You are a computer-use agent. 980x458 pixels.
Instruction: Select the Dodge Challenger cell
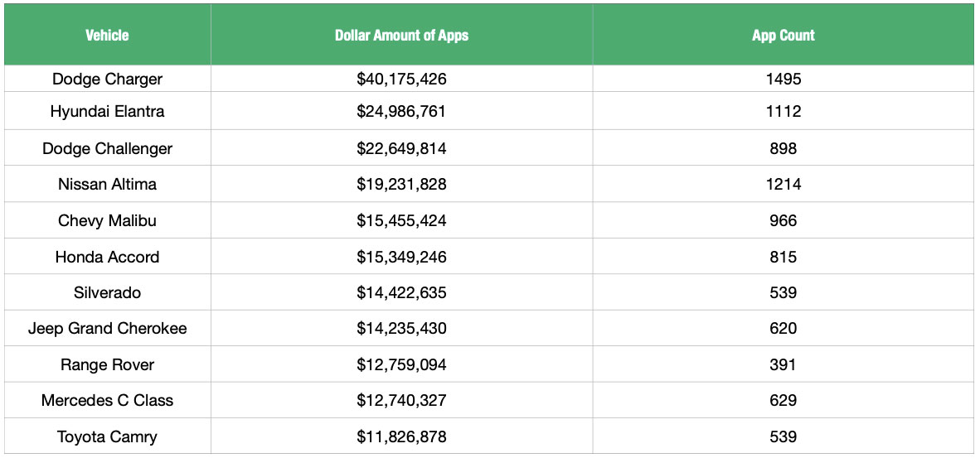click(x=107, y=149)
